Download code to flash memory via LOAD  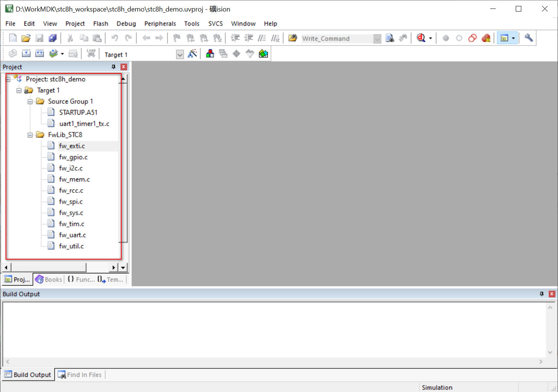(91, 53)
